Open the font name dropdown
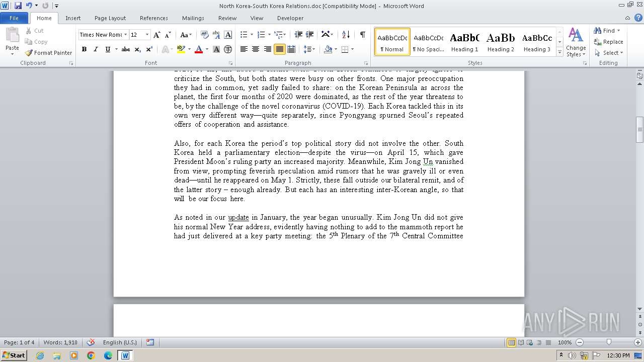The height and width of the screenshot is (362, 644). coord(125,35)
